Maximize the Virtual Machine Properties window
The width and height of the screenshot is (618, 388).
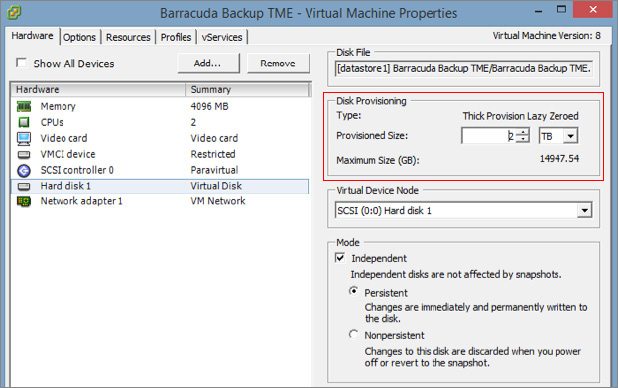(x=561, y=9)
